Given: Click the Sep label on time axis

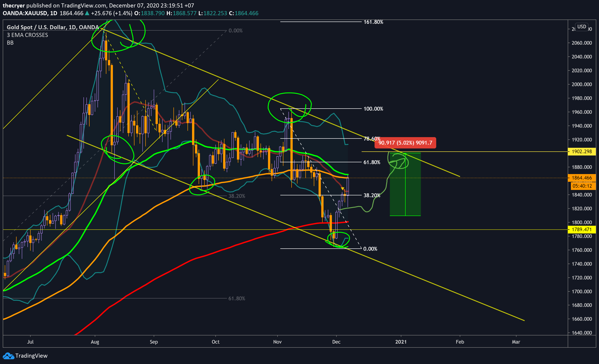Looking at the screenshot, I should click(x=154, y=342).
